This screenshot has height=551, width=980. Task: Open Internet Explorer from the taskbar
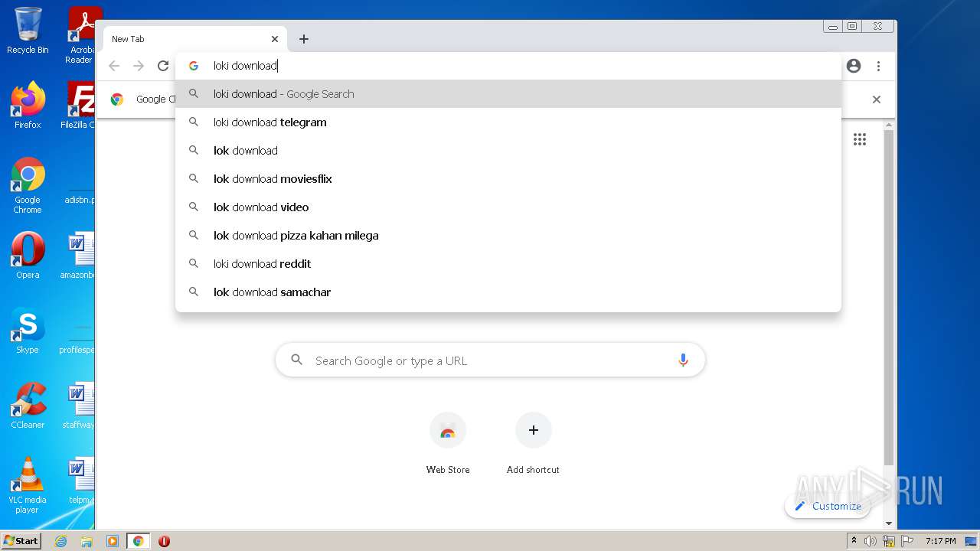(60, 541)
